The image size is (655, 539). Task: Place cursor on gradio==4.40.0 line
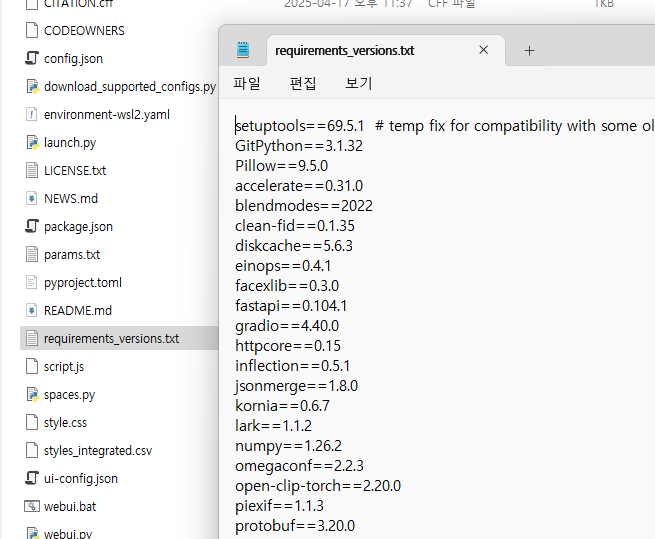pos(287,326)
